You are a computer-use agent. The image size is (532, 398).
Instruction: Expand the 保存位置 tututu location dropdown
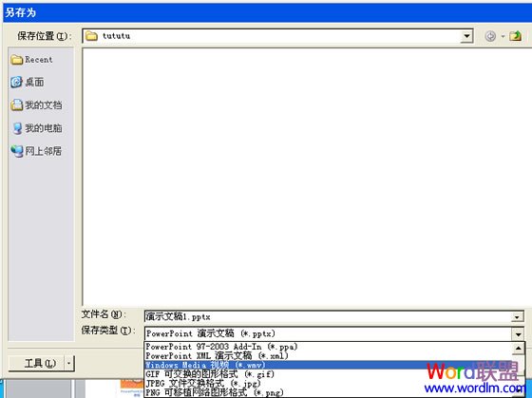coord(466,36)
